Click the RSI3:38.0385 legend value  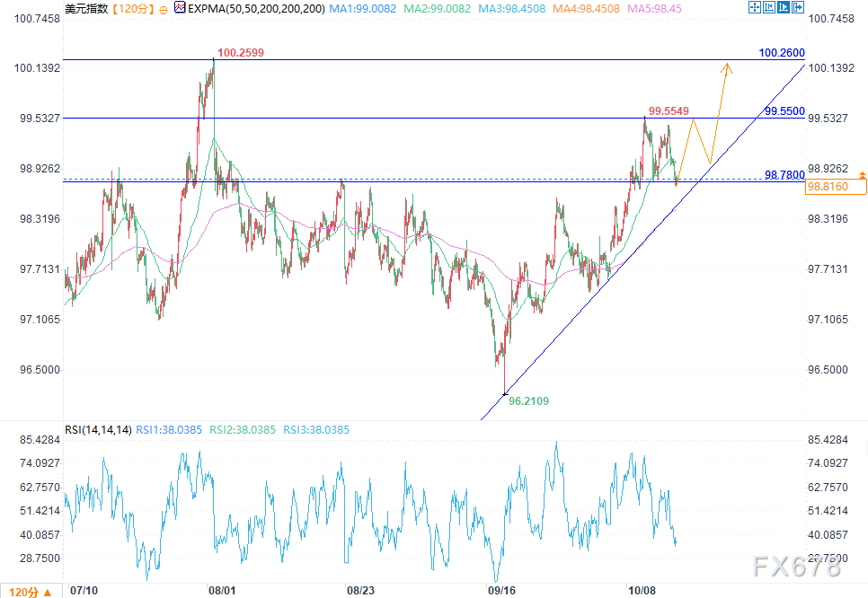click(x=315, y=430)
